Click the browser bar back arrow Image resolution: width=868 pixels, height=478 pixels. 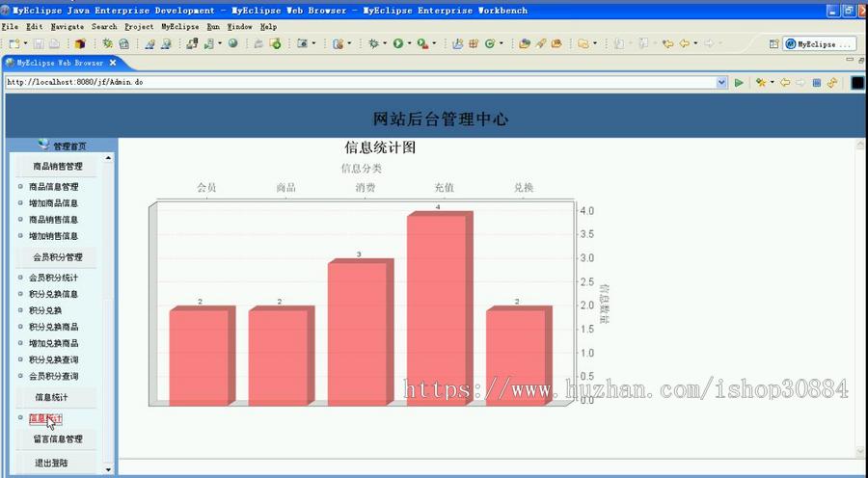785,83
